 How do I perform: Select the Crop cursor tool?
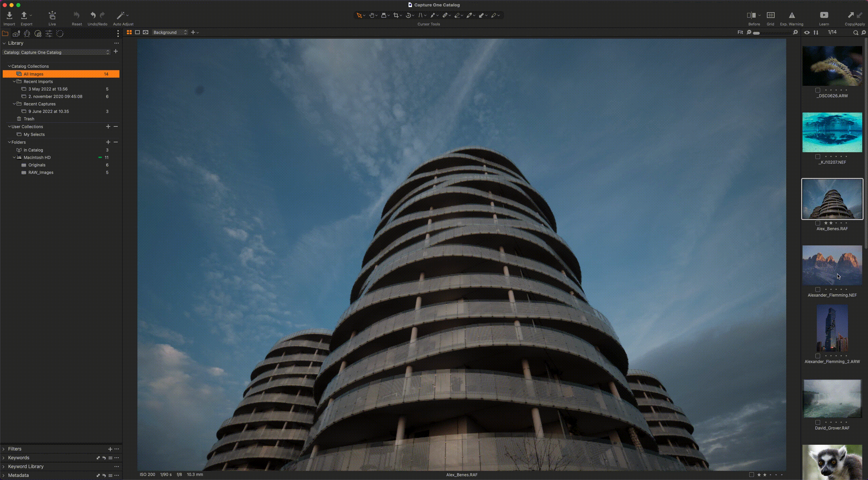click(x=396, y=15)
